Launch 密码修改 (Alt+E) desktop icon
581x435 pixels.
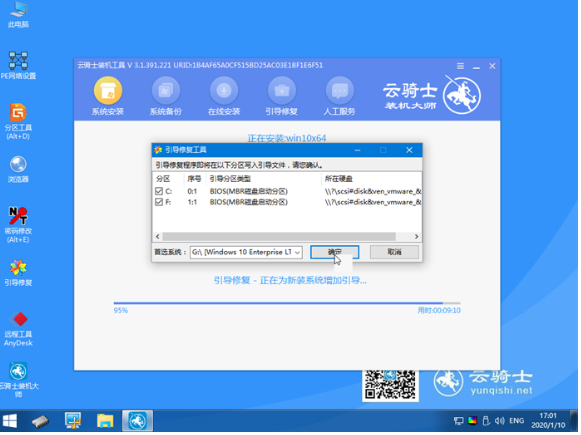[18, 225]
